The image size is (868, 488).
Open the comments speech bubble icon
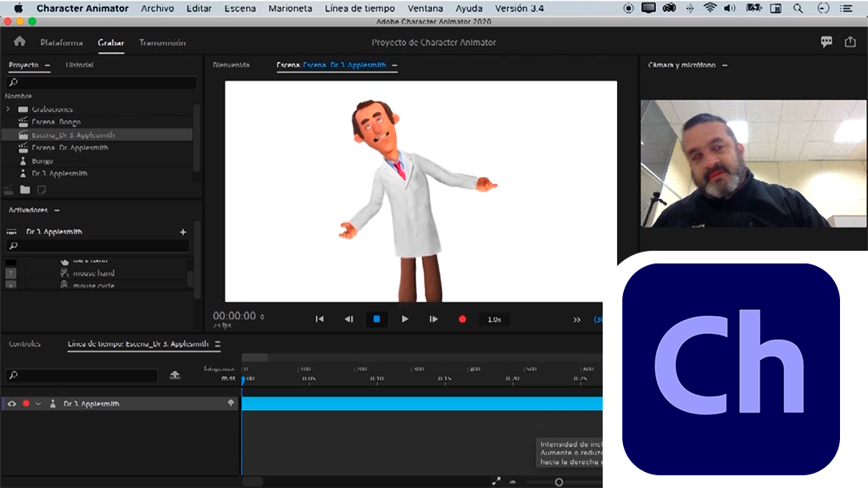coord(826,42)
